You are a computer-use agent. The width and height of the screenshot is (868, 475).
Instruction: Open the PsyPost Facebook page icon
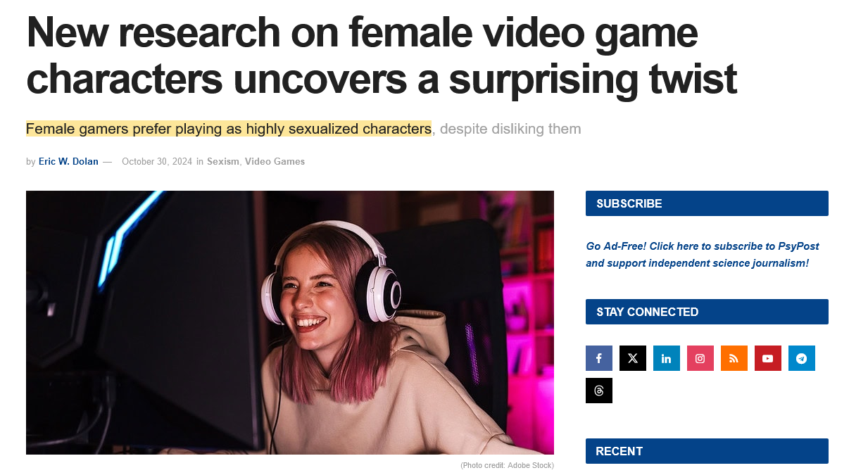[599, 358]
